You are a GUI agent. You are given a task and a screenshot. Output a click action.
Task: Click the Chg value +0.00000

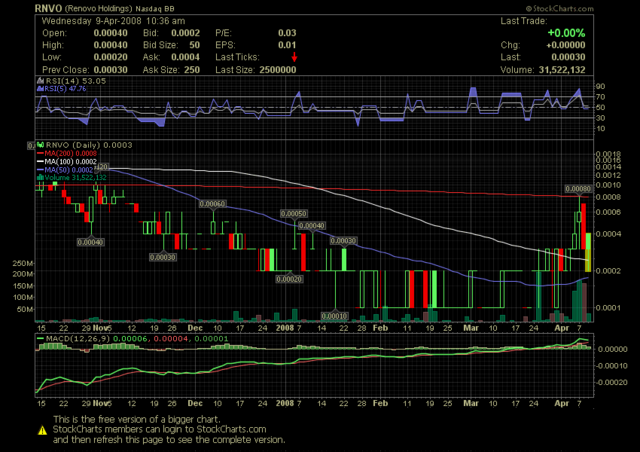(566, 45)
